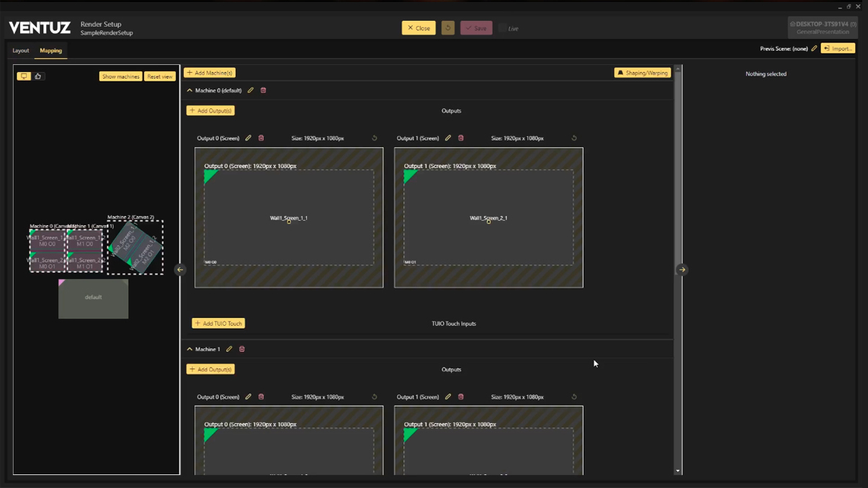Image resolution: width=868 pixels, height=488 pixels.
Task: Delete Machine 1 Output 0 trash icon
Action: point(261,397)
